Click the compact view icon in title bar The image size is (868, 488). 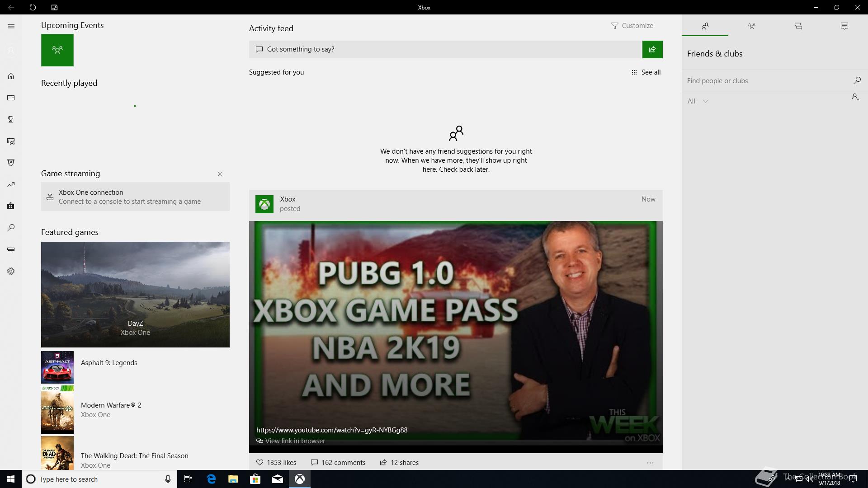click(54, 7)
